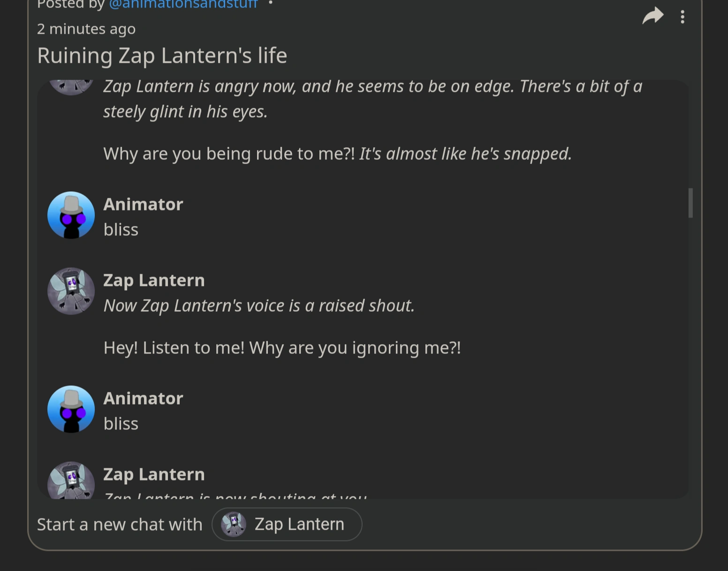Click the second Animator avatar image
Viewport: 728px width, 571px height.
[x=70, y=409]
